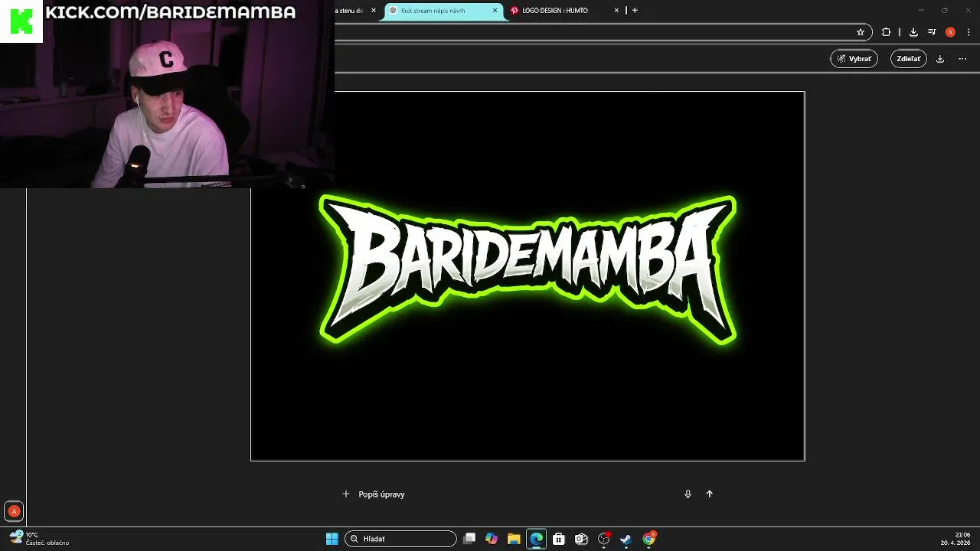Switch to the Kick stream nápis návrh tab

pos(443,11)
